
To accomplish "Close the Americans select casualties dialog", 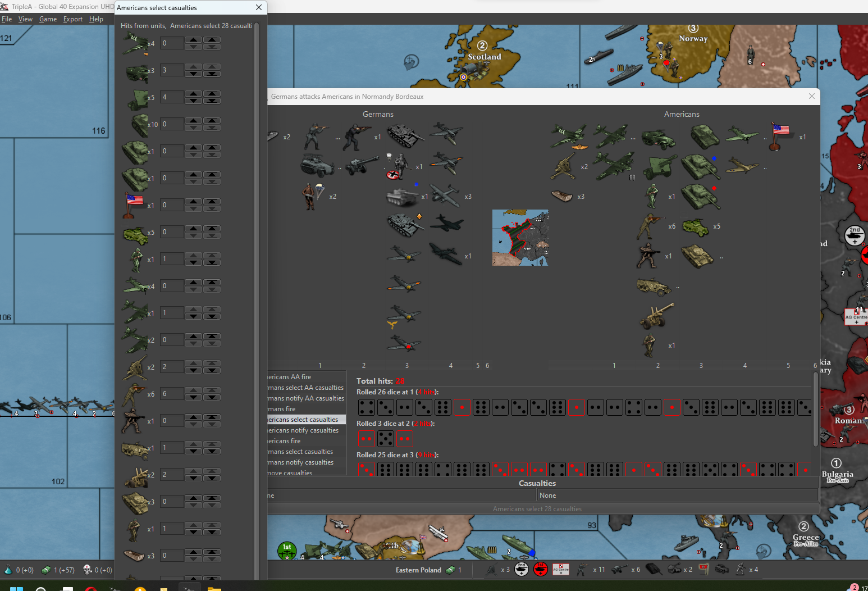I will [259, 7].
